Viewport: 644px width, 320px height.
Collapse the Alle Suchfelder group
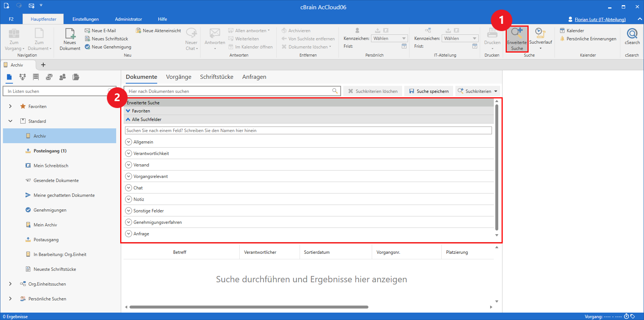click(x=128, y=119)
